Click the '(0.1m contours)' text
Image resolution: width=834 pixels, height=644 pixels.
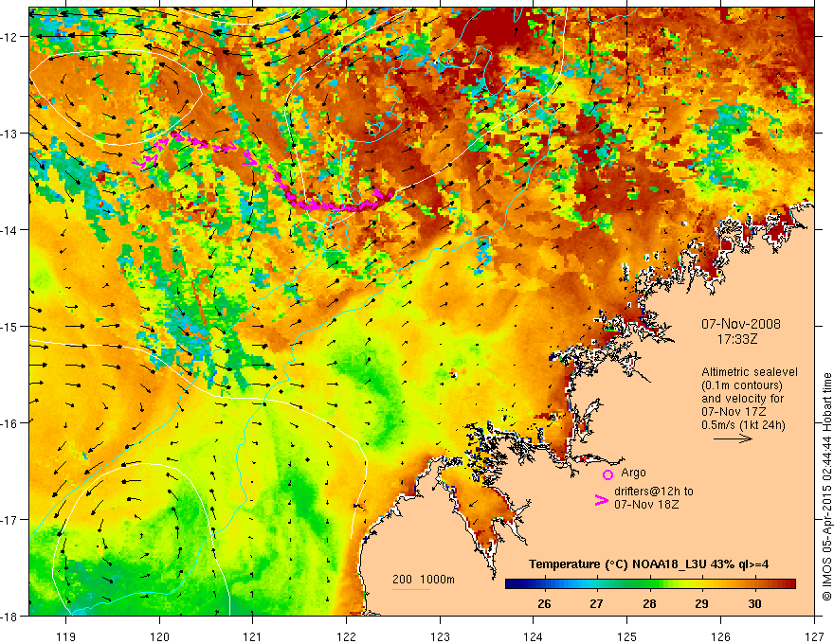742,385
